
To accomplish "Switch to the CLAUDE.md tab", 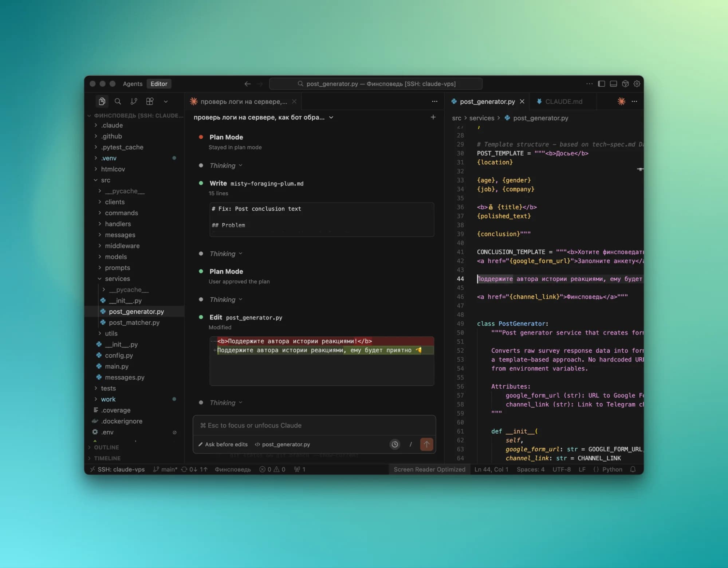I will pos(563,101).
